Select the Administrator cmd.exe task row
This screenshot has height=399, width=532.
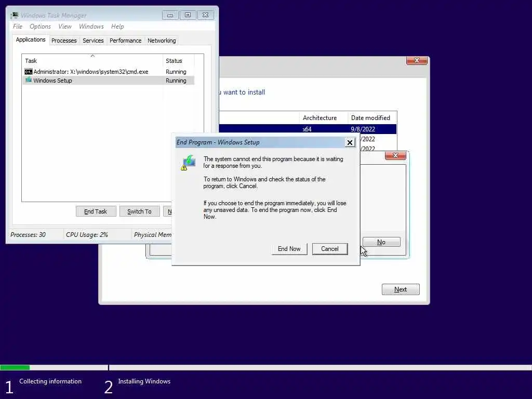[x=108, y=72]
